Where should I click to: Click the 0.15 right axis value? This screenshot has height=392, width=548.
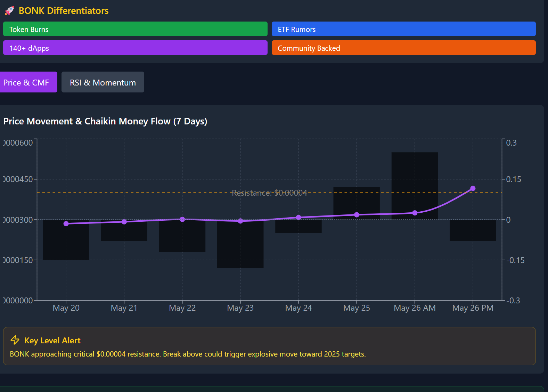pyautogui.click(x=514, y=179)
